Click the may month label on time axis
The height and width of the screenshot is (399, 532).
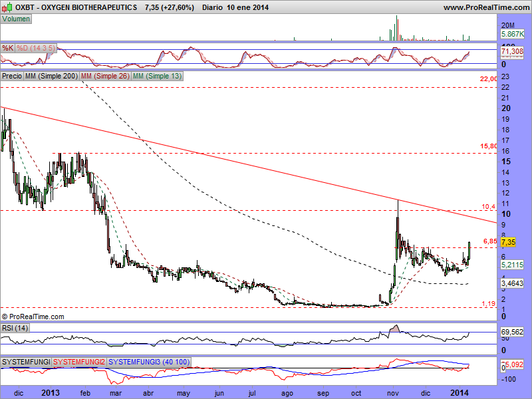click(x=184, y=394)
